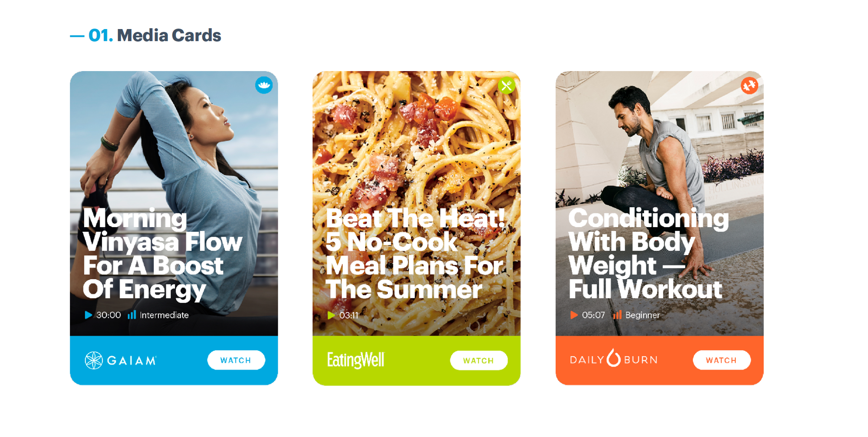Click the Gaiam flower logo
The height and width of the screenshot is (437, 868).
pyautogui.click(x=93, y=360)
